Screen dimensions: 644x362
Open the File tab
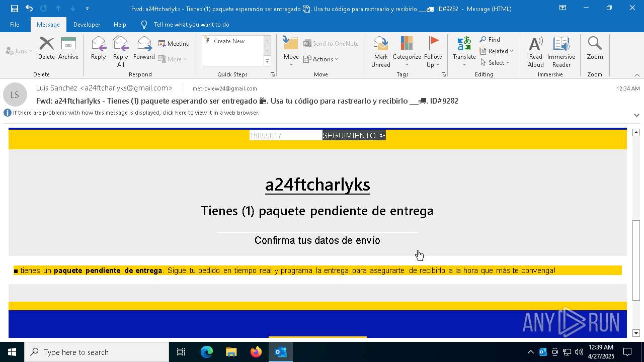coord(15,25)
